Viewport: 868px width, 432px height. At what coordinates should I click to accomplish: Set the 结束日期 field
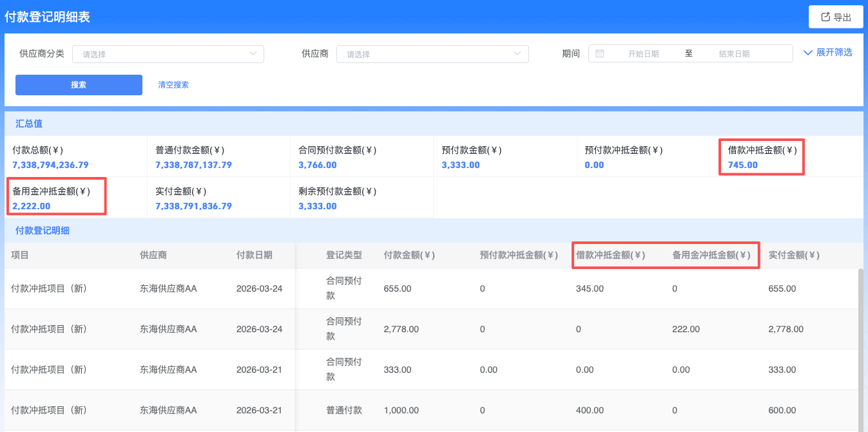click(x=734, y=54)
